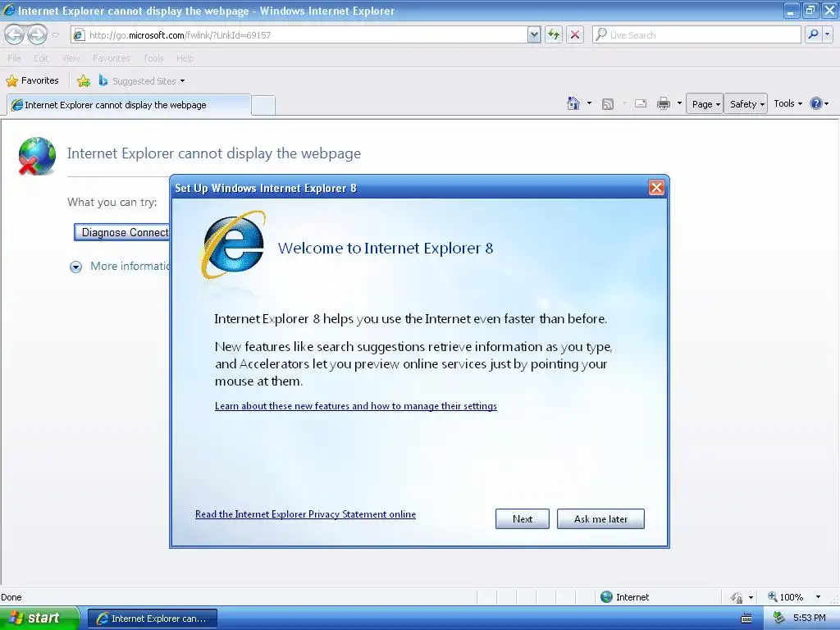Click the Help question mark icon

[816, 103]
